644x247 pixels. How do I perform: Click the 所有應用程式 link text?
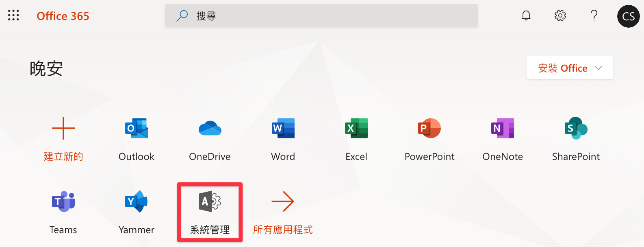(283, 230)
